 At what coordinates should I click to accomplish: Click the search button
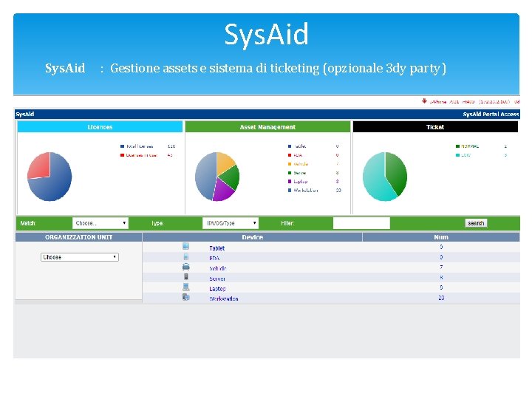(476, 223)
